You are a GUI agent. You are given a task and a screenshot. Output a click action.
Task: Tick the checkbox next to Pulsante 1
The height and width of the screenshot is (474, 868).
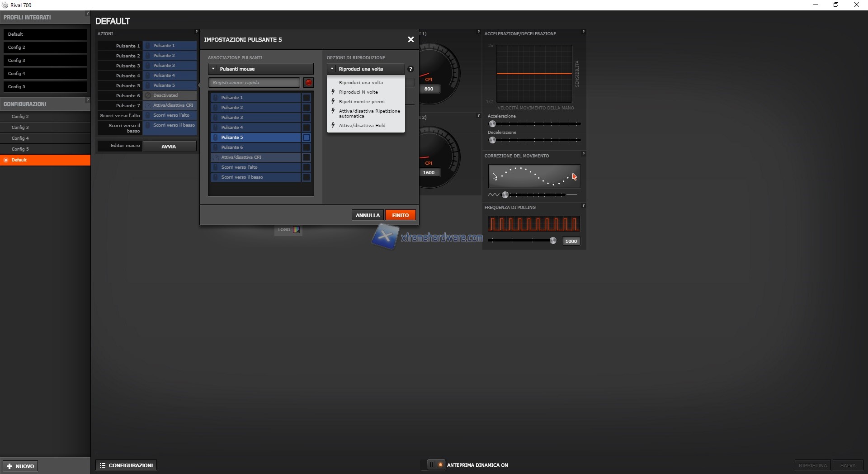pyautogui.click(x=307, y=98)
